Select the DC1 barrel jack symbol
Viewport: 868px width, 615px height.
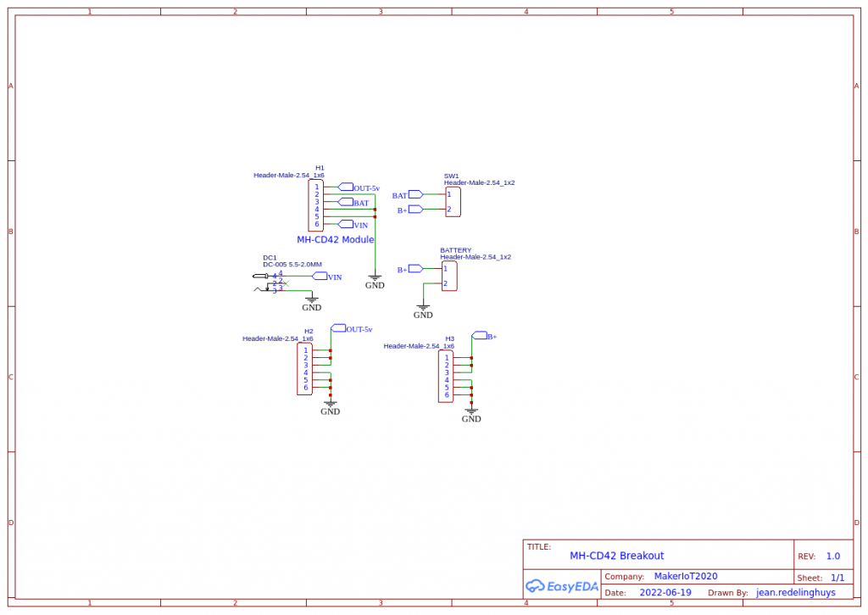[x=269, y=282]
